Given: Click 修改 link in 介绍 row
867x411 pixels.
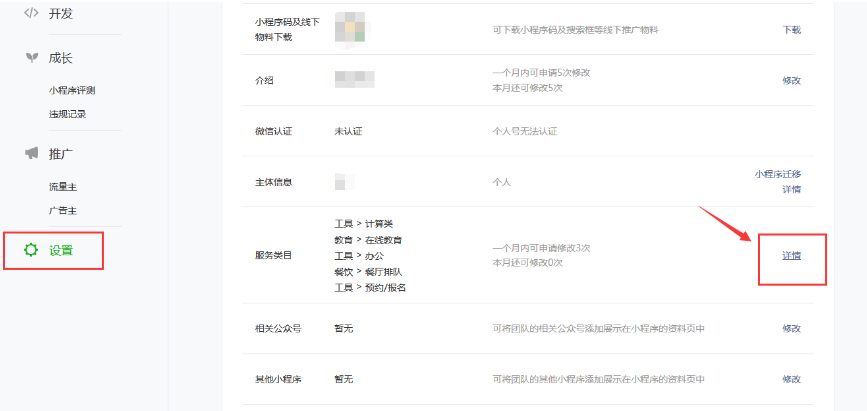Looking at the screenshot, I should click(x=791, y=80).
